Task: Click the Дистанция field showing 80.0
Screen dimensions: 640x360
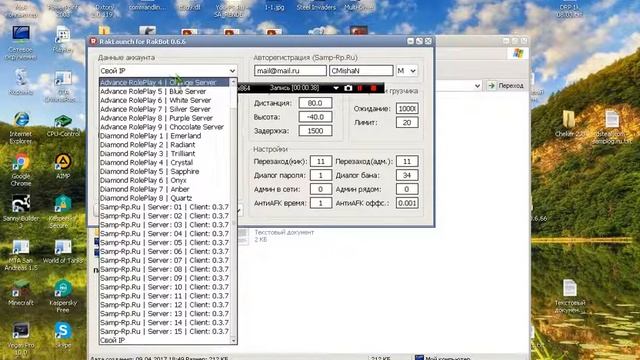Action: coord(315,103)
